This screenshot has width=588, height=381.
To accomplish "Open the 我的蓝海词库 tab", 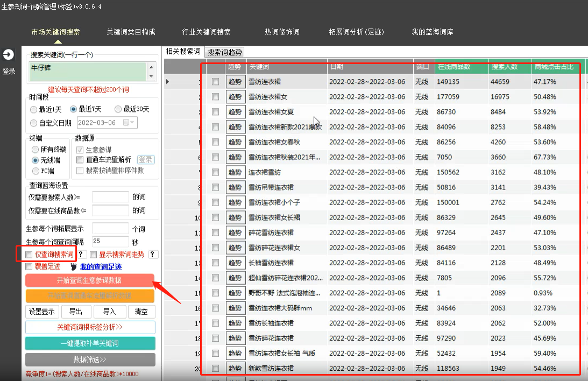I will coord(433,32).
